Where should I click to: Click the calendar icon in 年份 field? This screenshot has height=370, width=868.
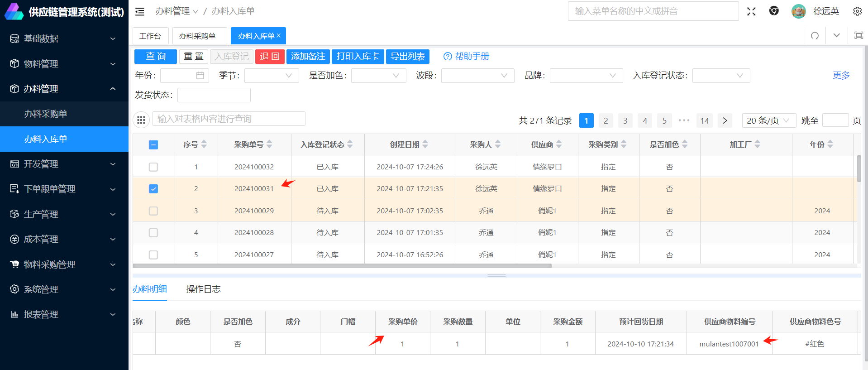(200, 76)
